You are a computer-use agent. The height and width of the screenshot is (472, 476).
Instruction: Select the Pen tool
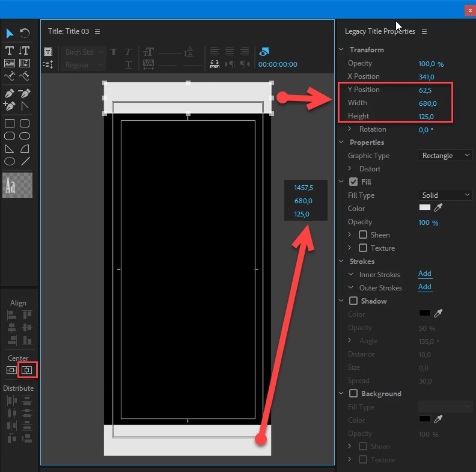[x=9, y=93]
